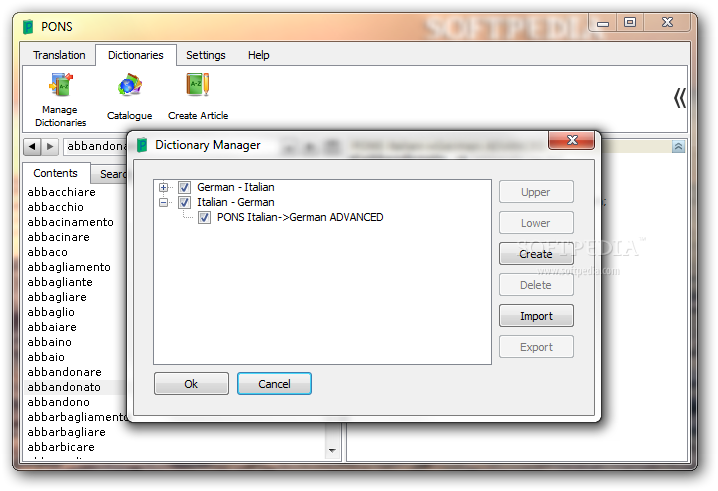This screenshot has height=491, width=718.
Task: Collapse the Italian - German tree node
Action: point(163,202)
